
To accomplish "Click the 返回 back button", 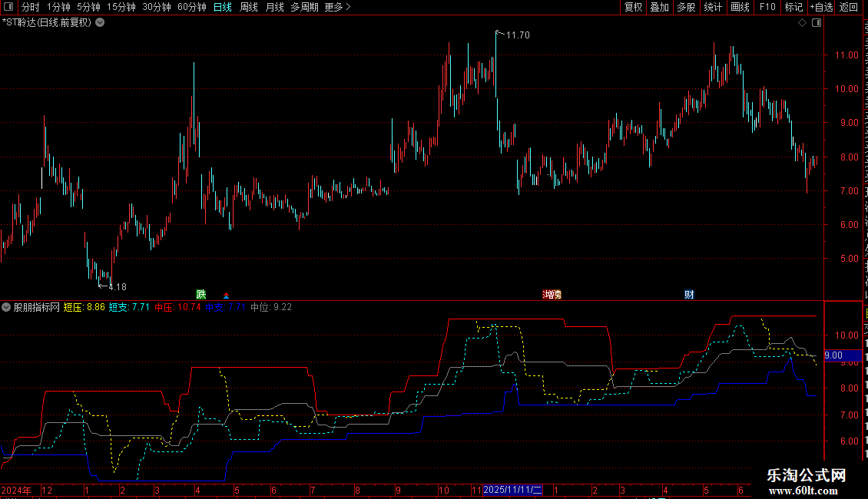I will (849, 7).
